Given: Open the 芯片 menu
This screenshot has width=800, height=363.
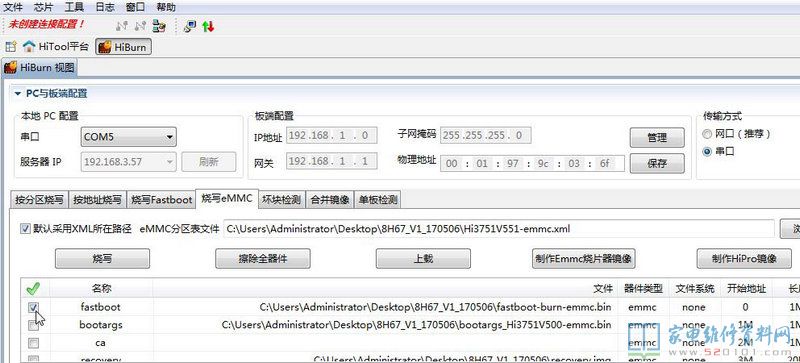Looking at the screenshot, I should 43,7.
